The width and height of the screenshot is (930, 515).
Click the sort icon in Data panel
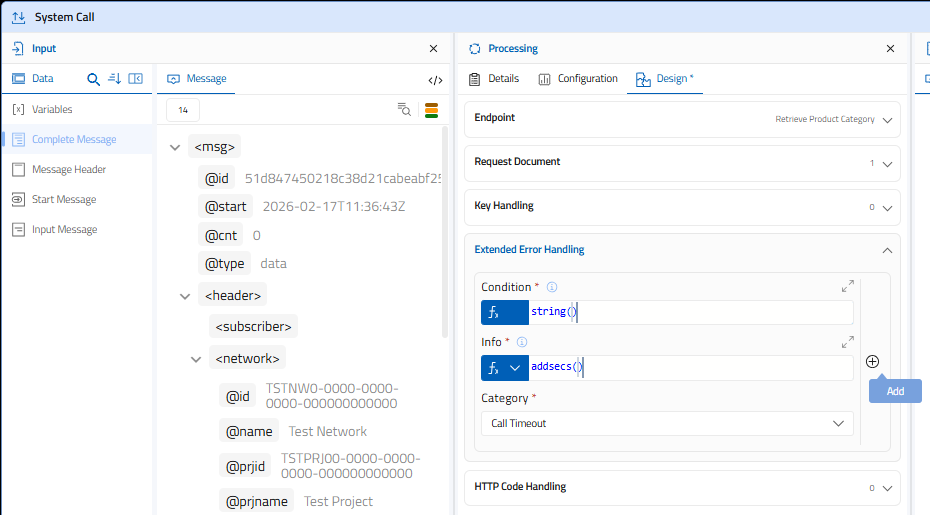pos(114,79)
